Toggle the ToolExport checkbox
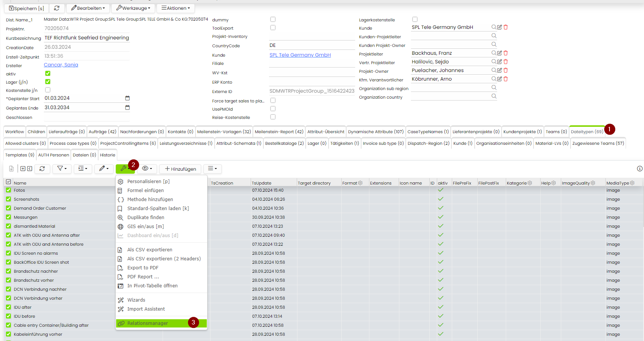Viewport: 644px width, 341px height. point(273,27)
